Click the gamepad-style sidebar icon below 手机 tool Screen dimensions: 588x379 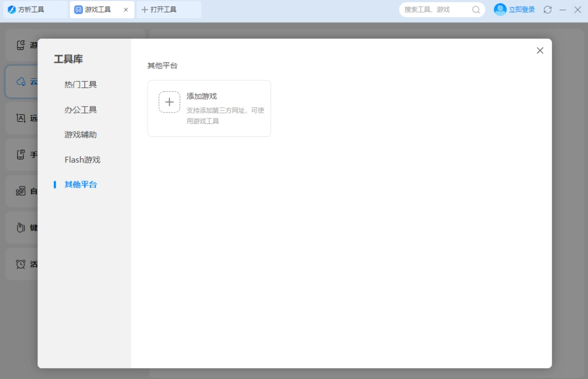point(21,191)
